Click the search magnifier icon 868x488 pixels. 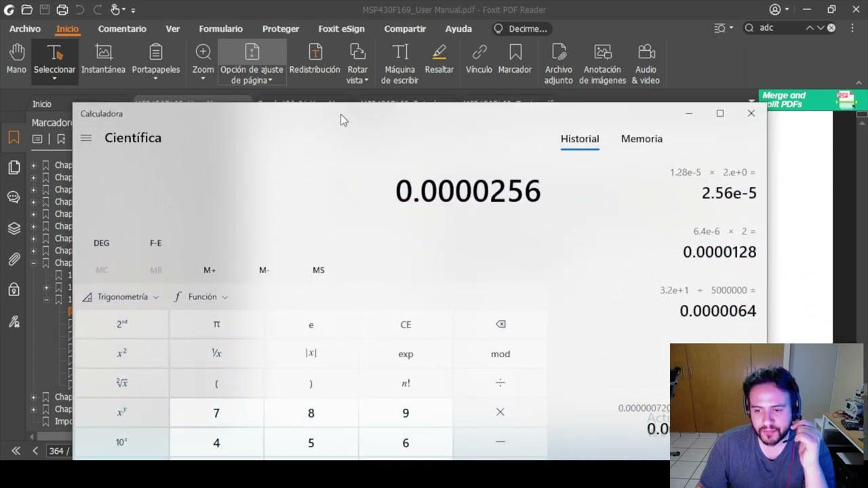coord(749,28)
